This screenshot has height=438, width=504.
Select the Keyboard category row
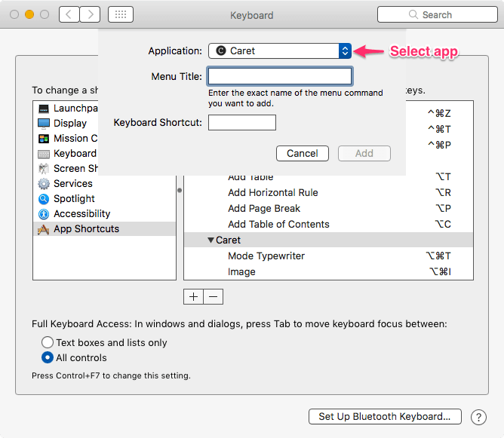66,154
